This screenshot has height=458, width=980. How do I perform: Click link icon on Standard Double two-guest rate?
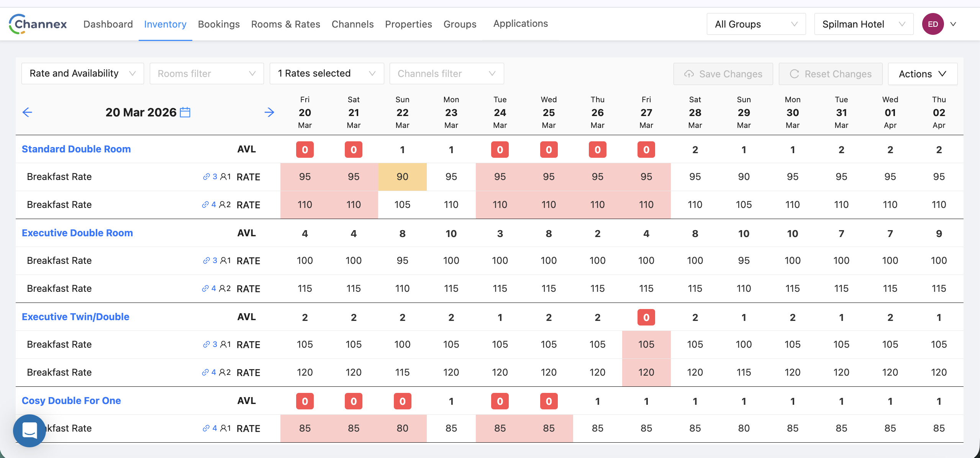click(205, 204)
